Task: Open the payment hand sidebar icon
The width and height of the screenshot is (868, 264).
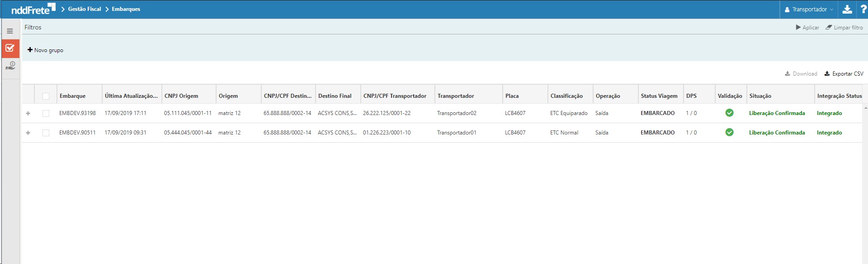Action: coord(10,66)
